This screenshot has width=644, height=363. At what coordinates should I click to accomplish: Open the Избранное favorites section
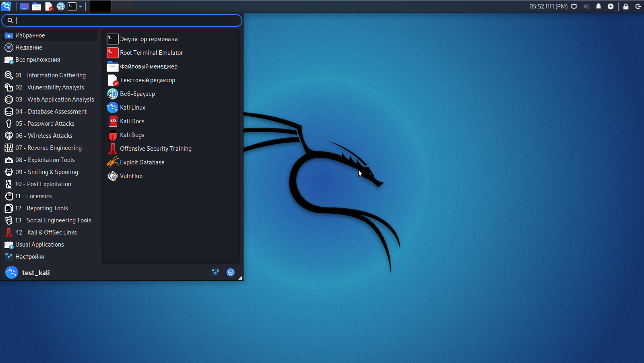[x=30, y=35]
